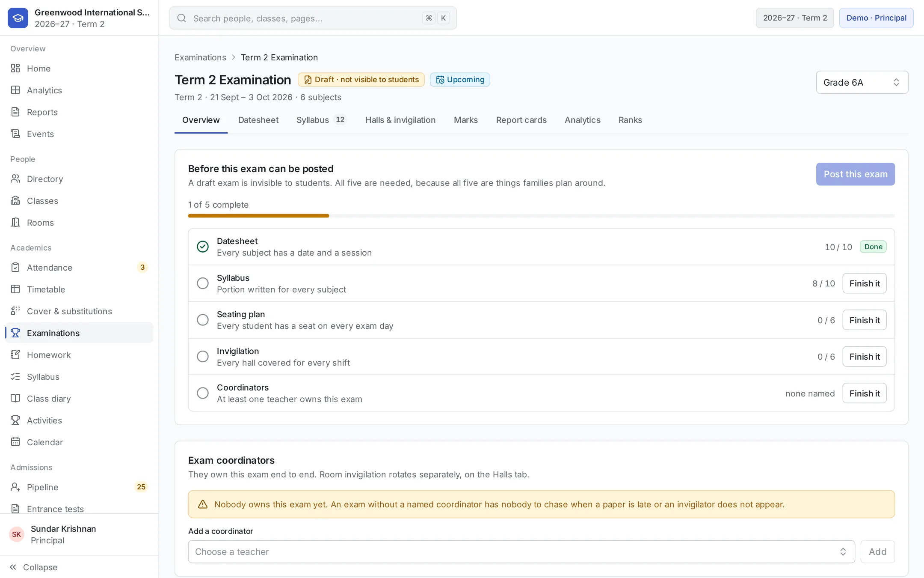Open the 2026–27 · Term 2 selector
924x578 pixels.
(795, 18)
